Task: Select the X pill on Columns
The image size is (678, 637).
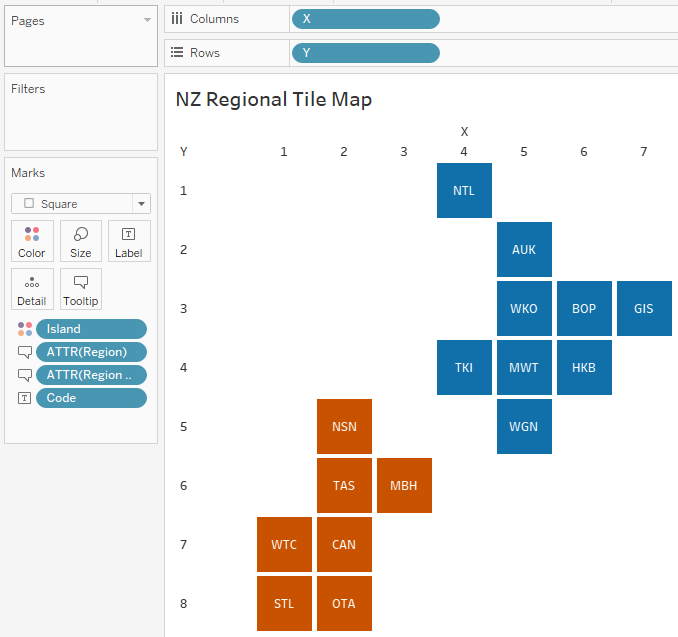Action: click(365, 19)
